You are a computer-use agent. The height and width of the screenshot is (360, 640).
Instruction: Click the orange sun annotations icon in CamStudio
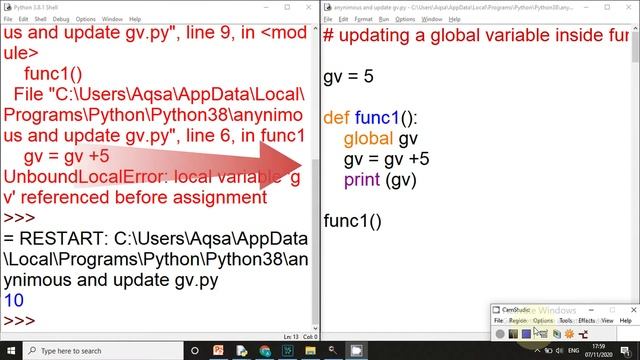point(569,334)
